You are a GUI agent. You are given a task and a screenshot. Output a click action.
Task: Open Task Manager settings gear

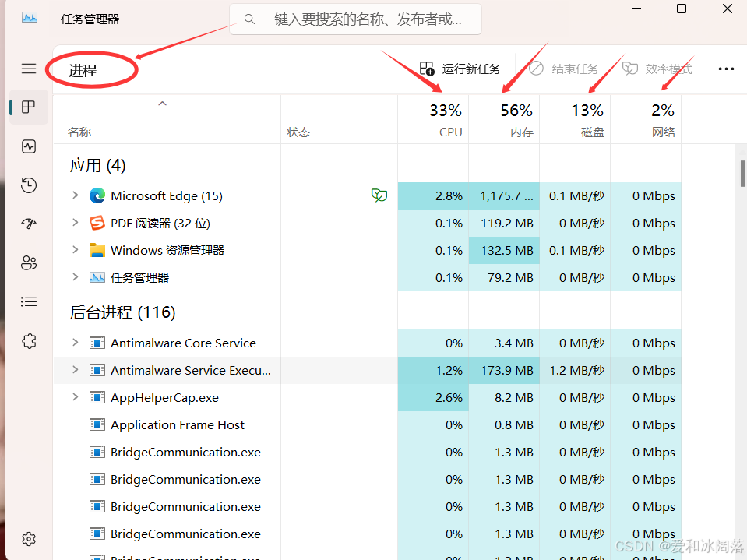click(29, 539)
